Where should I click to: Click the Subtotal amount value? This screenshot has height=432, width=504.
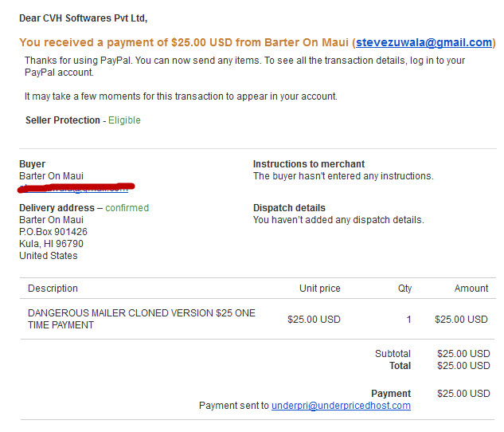coord(463,354)
